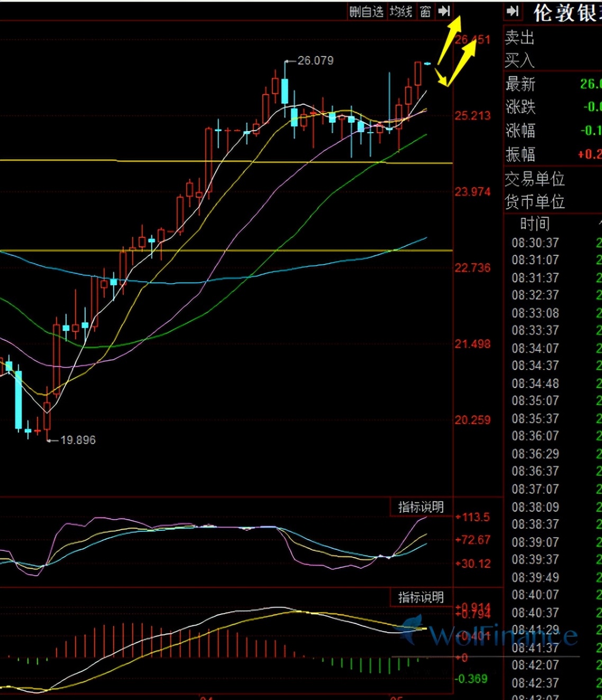Select the 卖出 row in quote panel
602x700 pixels.
point(553,38)
